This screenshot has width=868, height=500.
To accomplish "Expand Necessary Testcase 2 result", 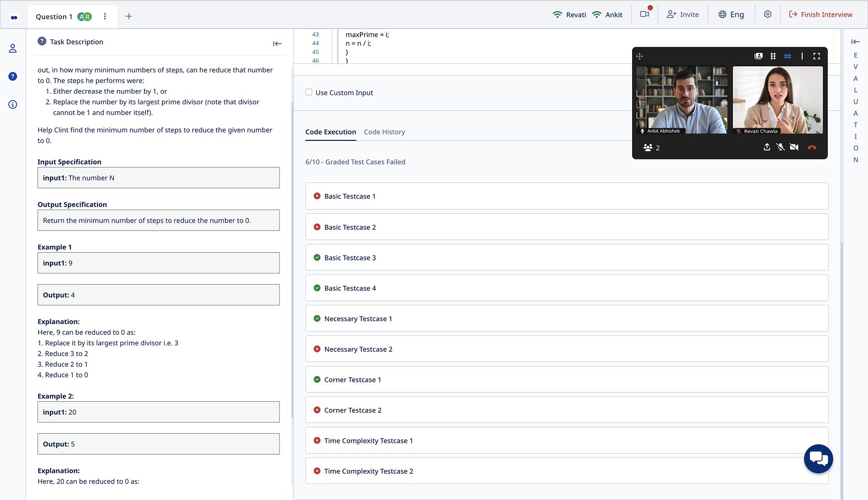I will [567, 349].
